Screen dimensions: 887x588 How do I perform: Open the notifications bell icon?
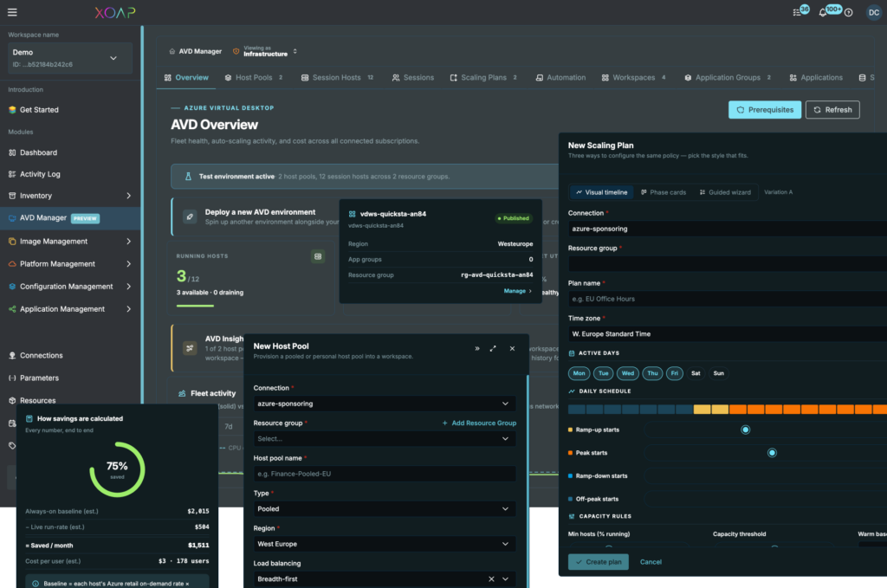point(823,12)
